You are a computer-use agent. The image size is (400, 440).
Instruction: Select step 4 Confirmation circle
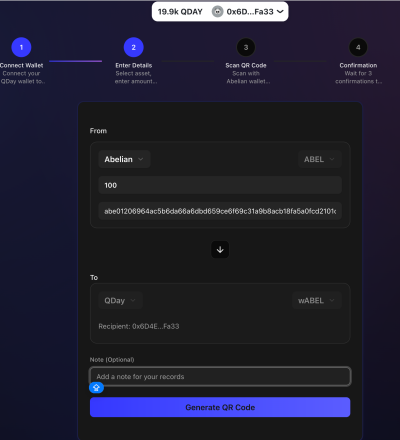tap(358, 47)
